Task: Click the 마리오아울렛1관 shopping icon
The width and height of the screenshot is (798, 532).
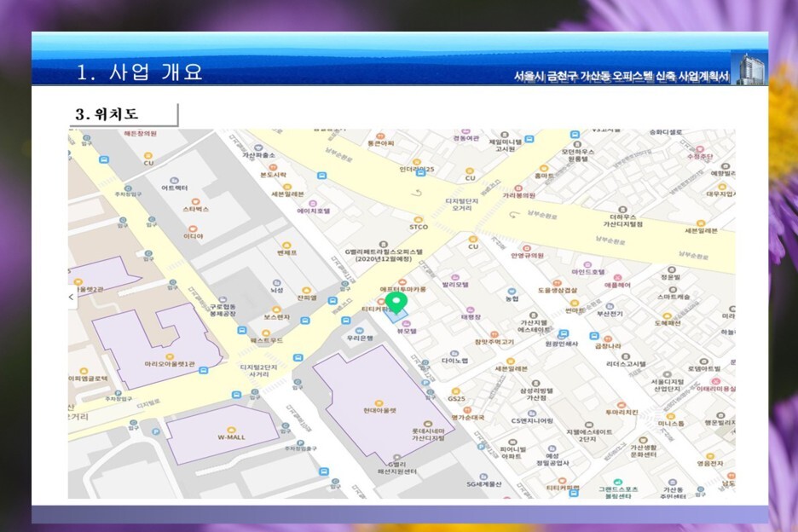Action: pyautogui.click(x=170, y=357)
